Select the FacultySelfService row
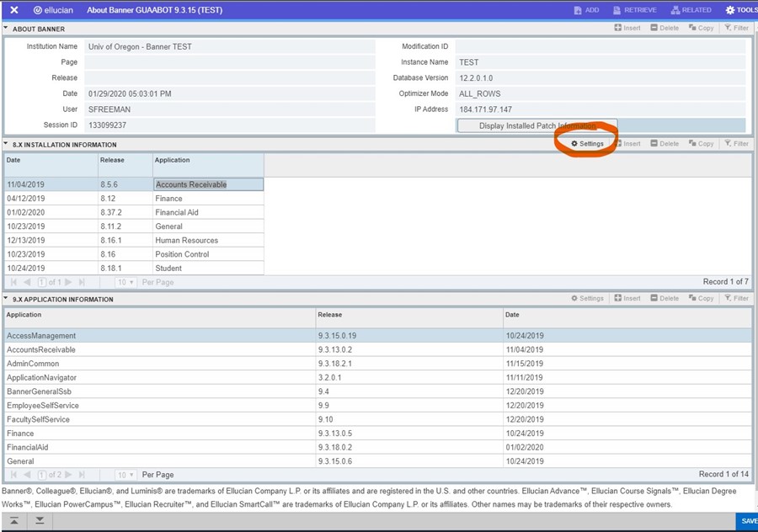This screenshot has height=532, width=758. point(378,419)
